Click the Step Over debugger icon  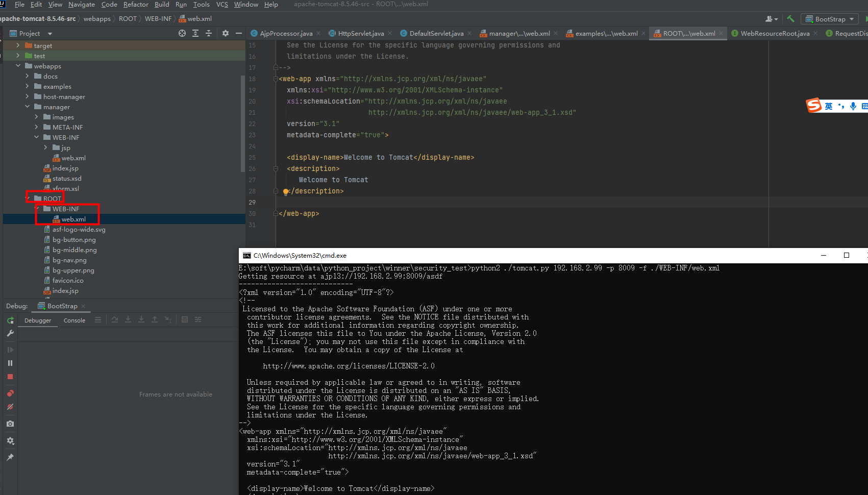click(115, 320)
